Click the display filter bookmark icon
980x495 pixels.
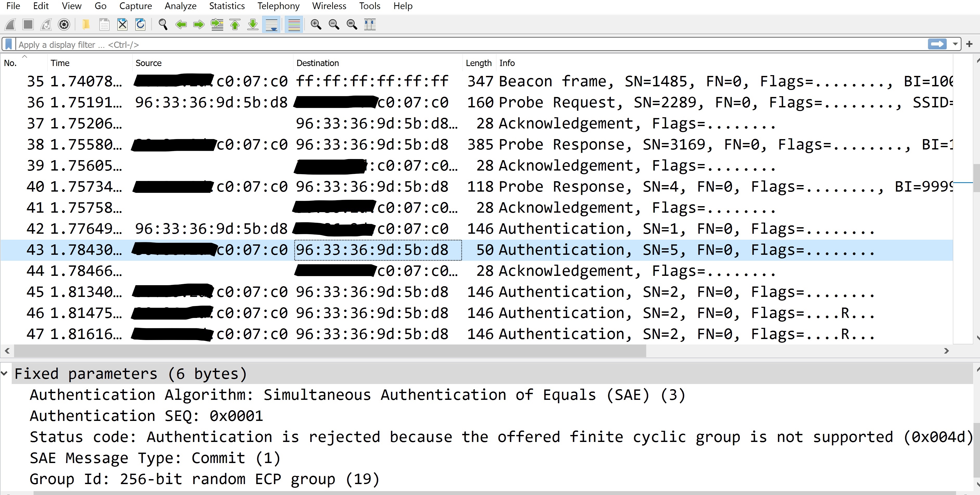pyautogui.click(x=9, y=44)
